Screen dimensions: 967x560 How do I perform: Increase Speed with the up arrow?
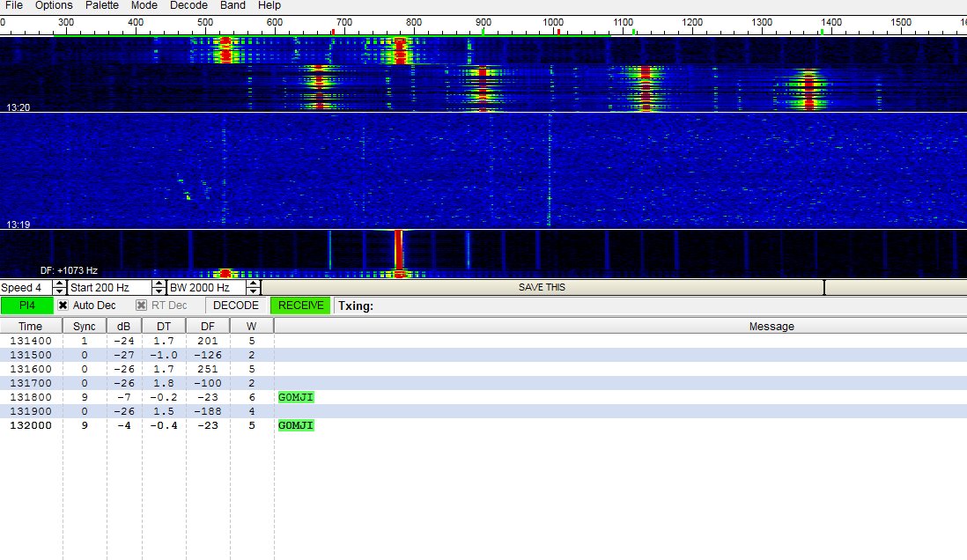pos(60,284)
